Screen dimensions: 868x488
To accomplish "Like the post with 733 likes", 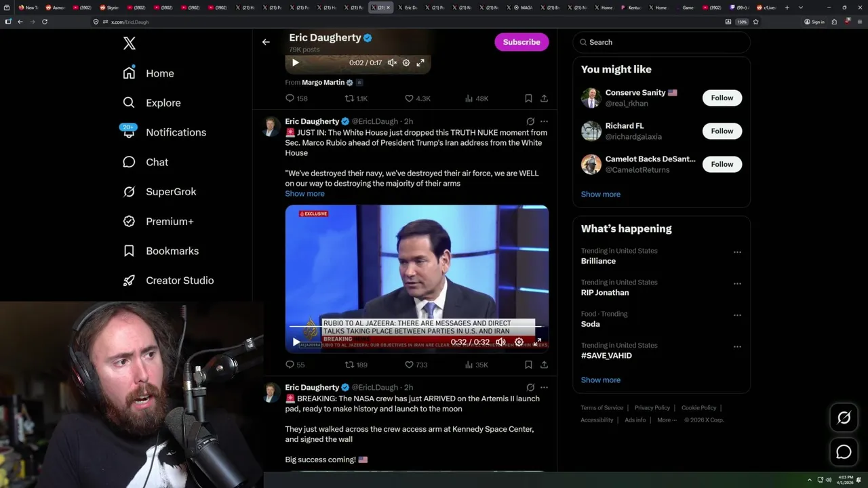I will tap(416, 365).
